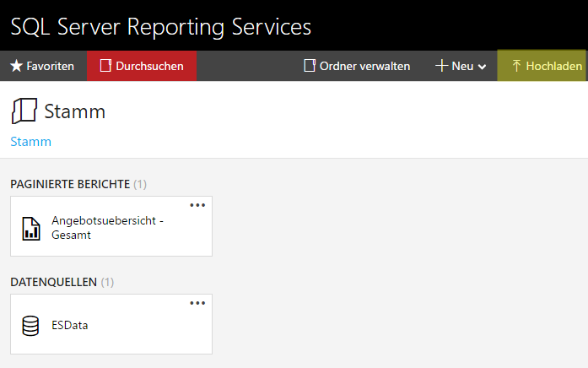Click the Ordner verwalten folder icon
Image resolution: width=588 pixels, height=368 pixels.
[x=310, y=66]
